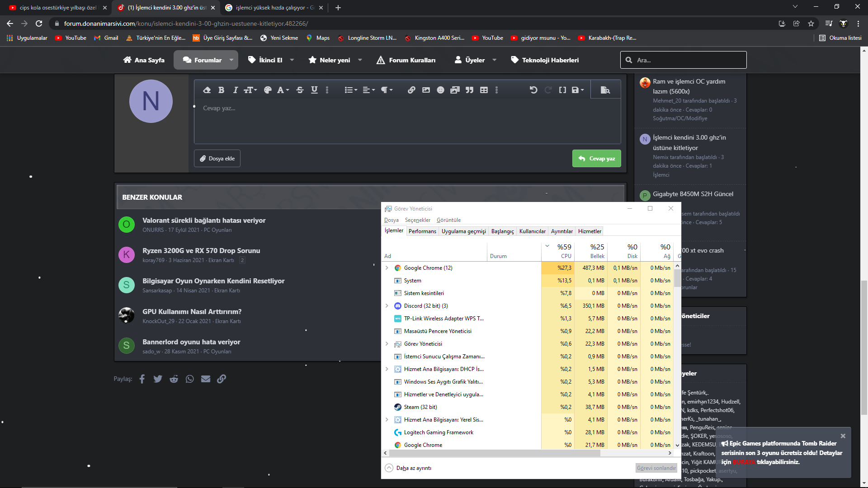Expand Discord (32 bit) process group
This screenshot has height=488, width=868.
tap(387, 306)
